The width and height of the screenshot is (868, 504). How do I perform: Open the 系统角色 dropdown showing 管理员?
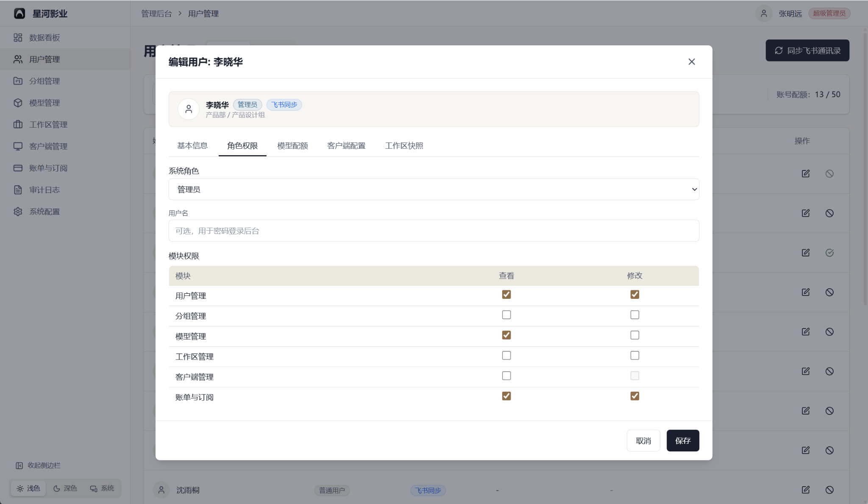pos(434,189)
